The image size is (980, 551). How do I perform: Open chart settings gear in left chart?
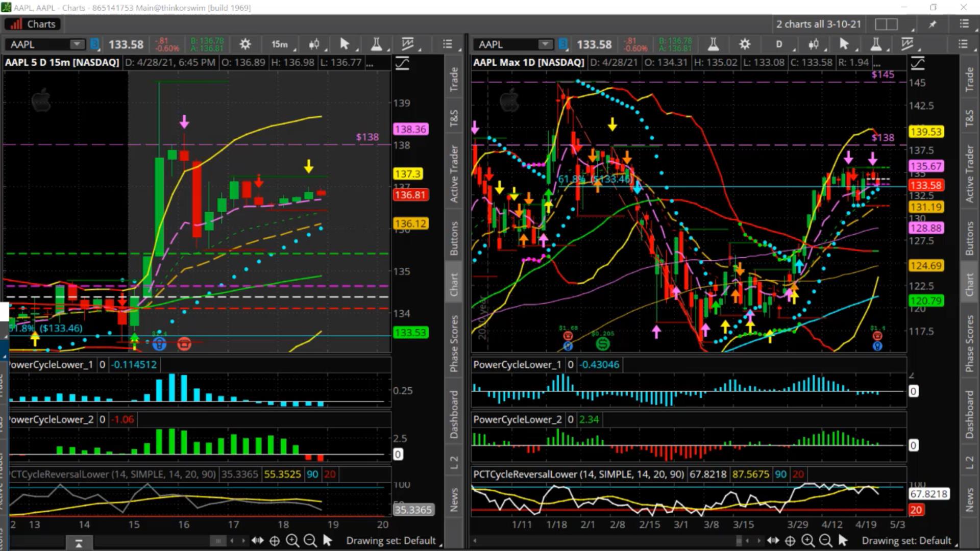[x=245, y=44]
